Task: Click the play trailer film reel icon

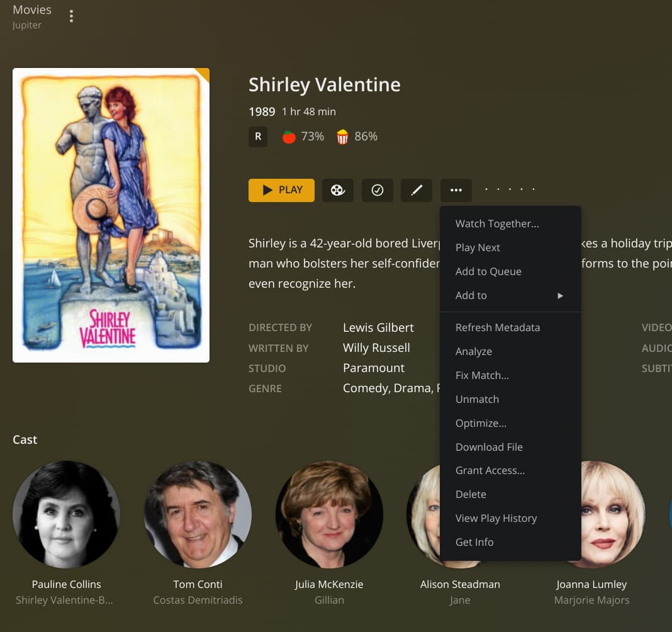Action: [338, 190]
